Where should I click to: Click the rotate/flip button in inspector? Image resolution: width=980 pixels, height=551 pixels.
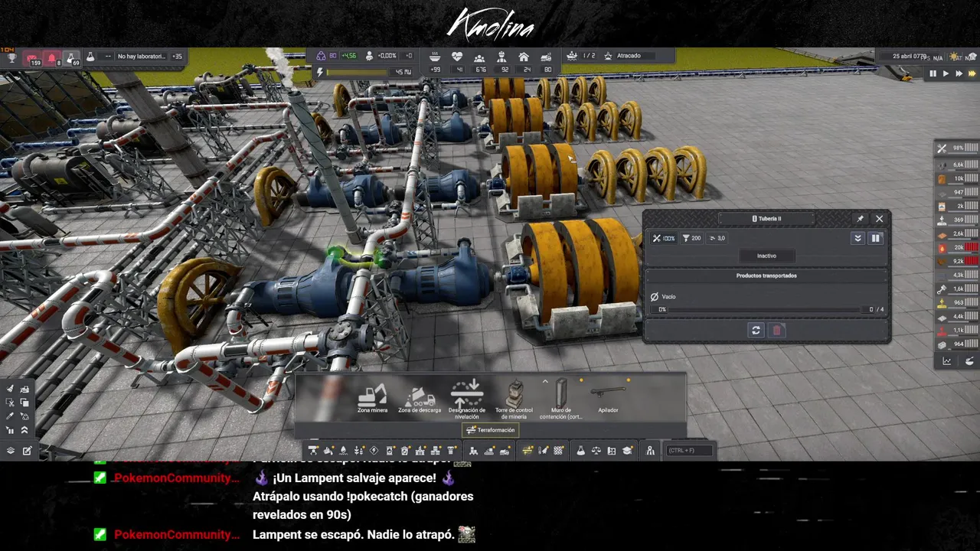point(756,330)
